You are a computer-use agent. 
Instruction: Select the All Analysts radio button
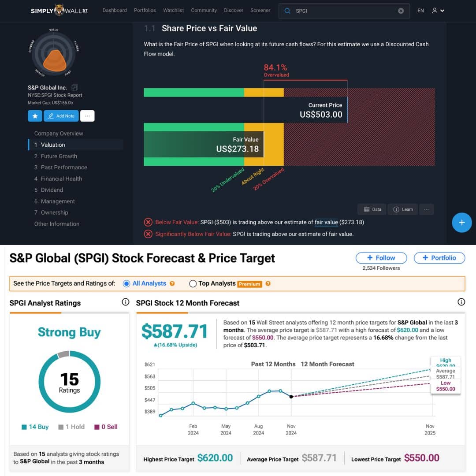coord(126,283)
